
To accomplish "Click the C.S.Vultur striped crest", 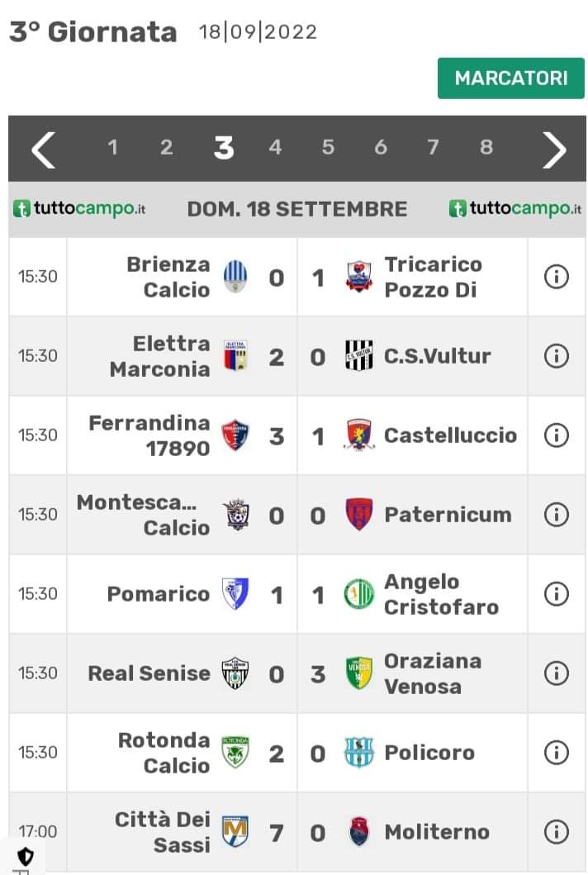I will click(358, 355).
